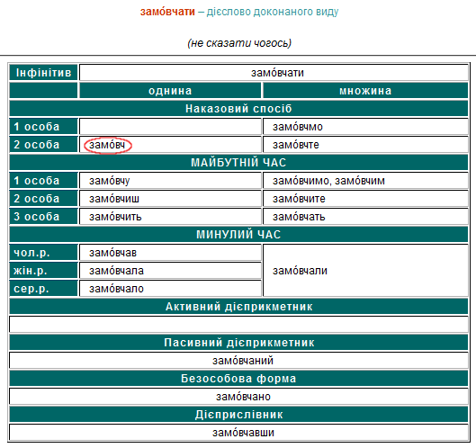
Task: Click the Наказовий спосіб section header
Action: (x=238, y=108)
